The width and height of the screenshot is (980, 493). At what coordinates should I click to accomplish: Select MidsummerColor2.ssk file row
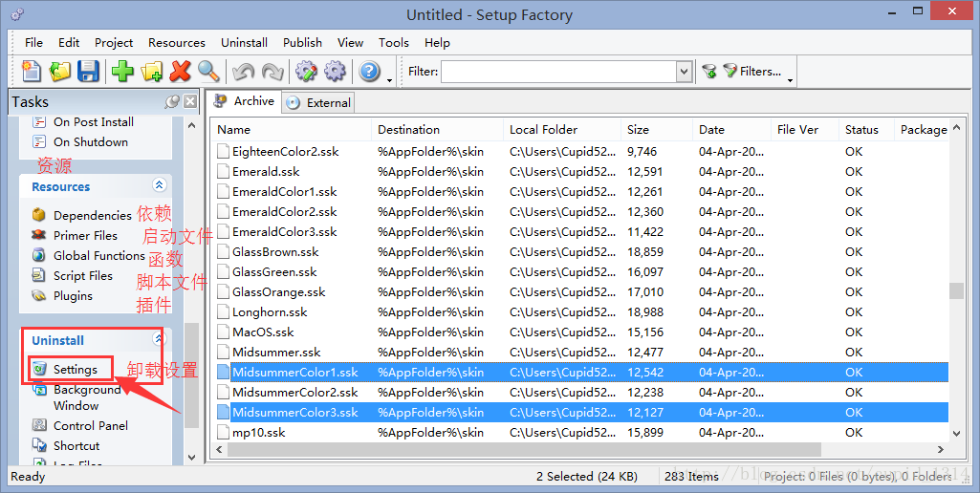click(581, 393)
